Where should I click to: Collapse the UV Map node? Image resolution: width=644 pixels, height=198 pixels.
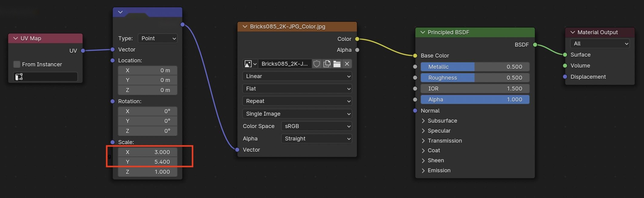point(15,38)
